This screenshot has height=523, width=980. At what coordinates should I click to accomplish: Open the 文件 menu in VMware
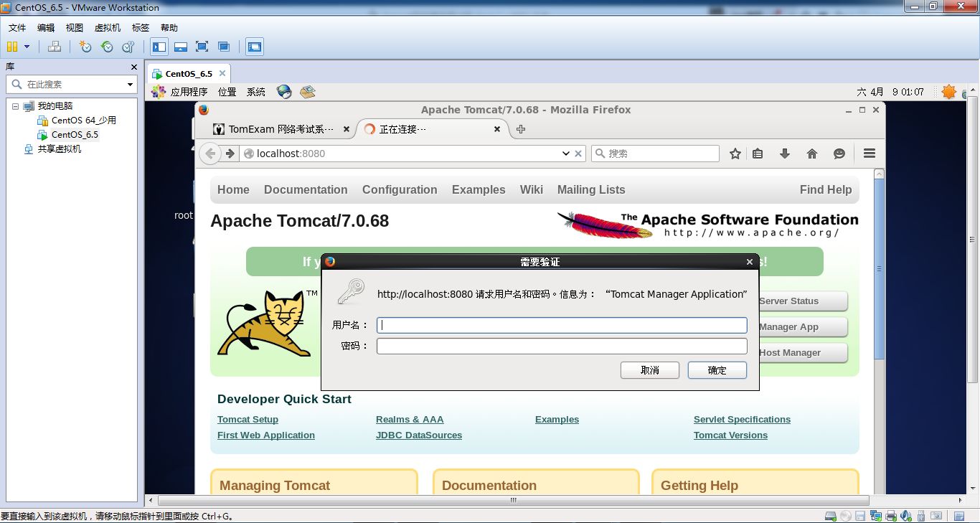point(17,28)
